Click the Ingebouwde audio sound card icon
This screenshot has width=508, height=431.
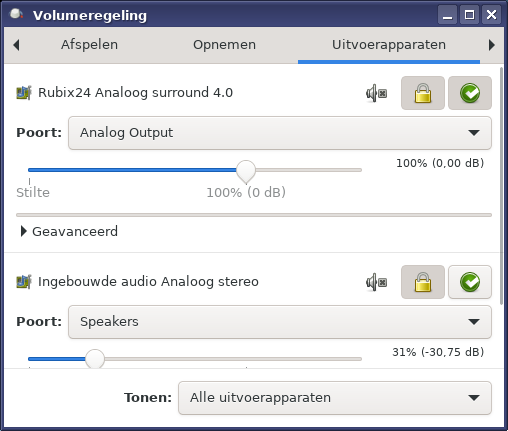pyautogui.click(x=24, y=282)
